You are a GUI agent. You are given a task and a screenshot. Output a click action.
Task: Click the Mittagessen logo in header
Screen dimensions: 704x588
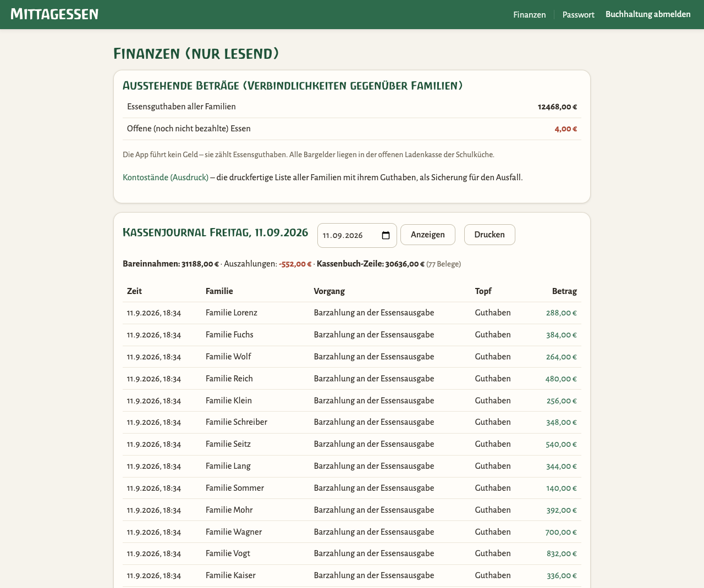coord(54,14)
